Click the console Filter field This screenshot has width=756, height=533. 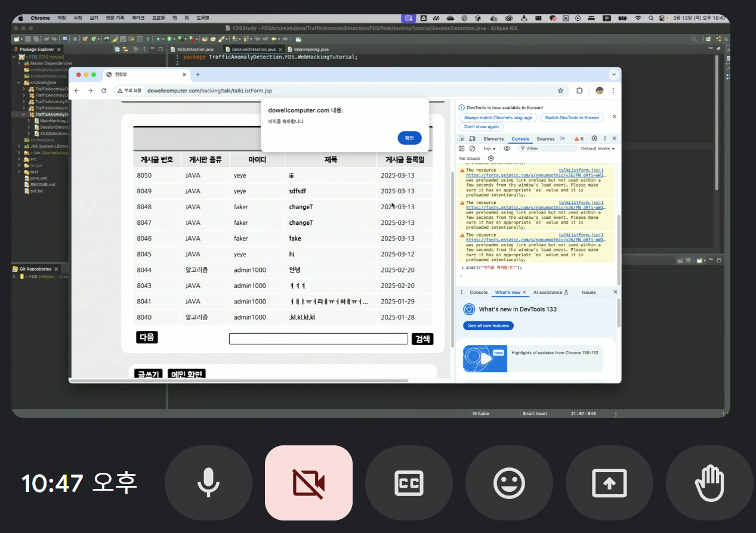click(546, 148)
